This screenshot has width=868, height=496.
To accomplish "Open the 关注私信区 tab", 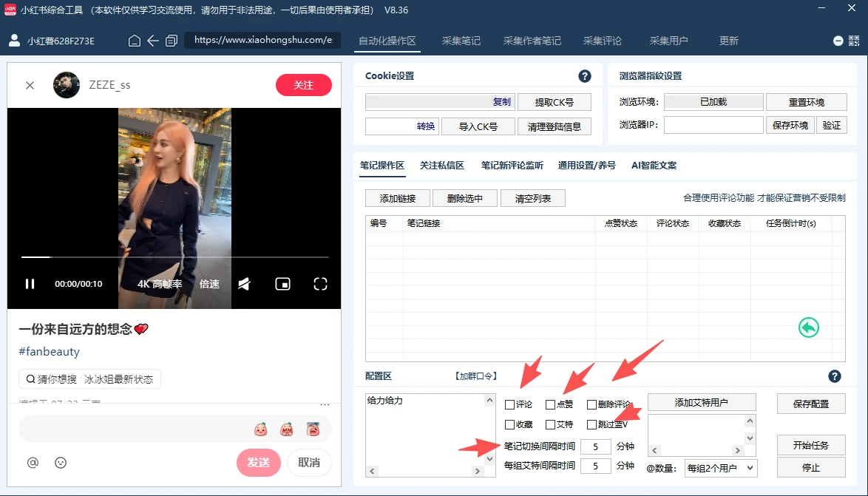I will tap(441, 165).
